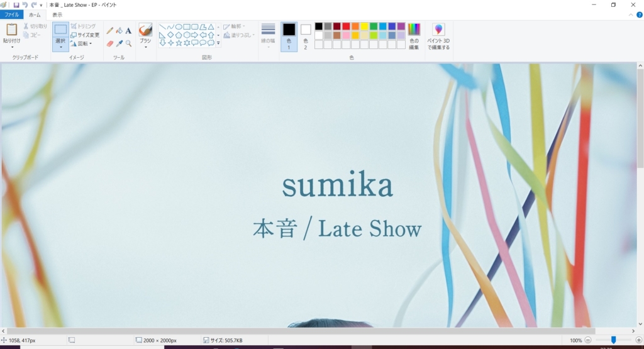This screenshot has height=349, width=644.
Task: Choose the Right arrow shape
Action: click(195, 35)
